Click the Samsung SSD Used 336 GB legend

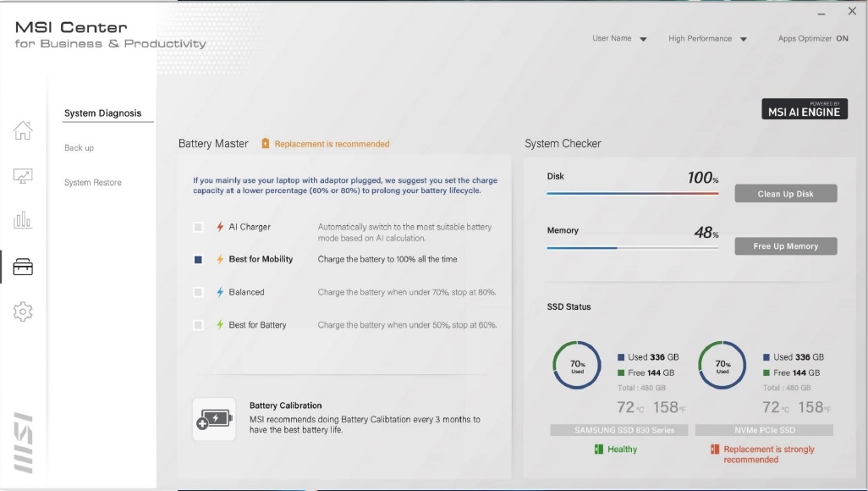tap(648, 357)
